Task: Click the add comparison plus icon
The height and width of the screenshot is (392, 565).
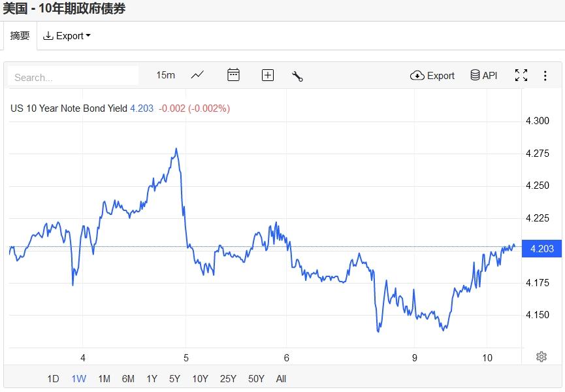Action: coord(267,75)
